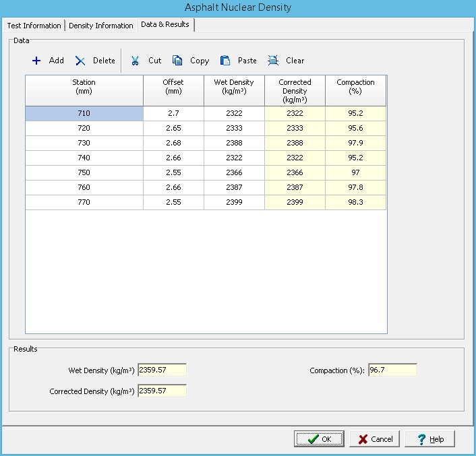Open Help with the Help button
This screenshot has height=456, width=476.
430,439
